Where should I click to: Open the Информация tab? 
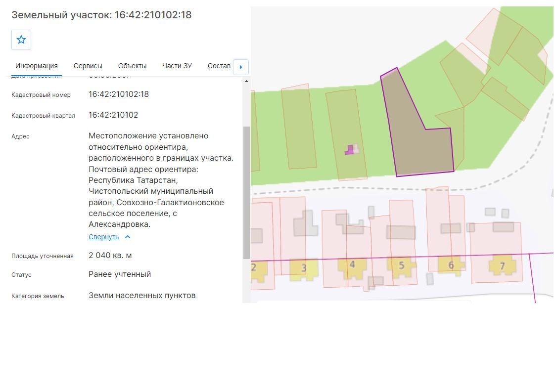tap(37, 66)
